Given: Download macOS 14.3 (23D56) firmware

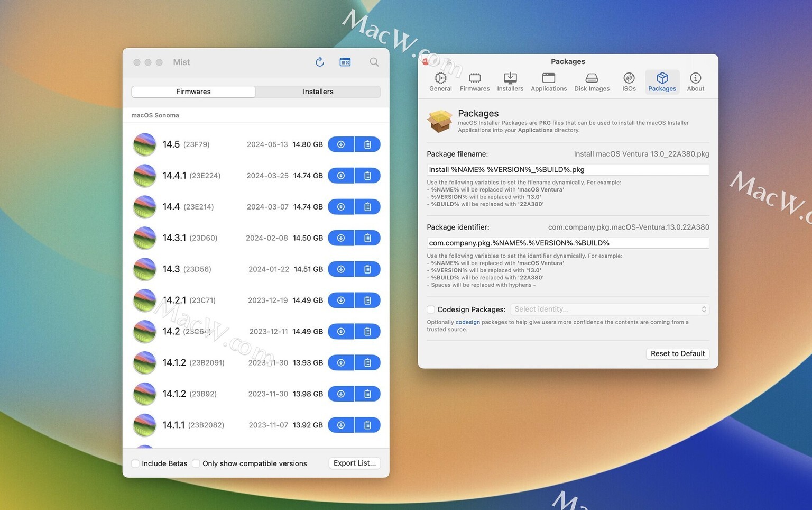Looking at the screenshot, I should (x=341, y=269).
